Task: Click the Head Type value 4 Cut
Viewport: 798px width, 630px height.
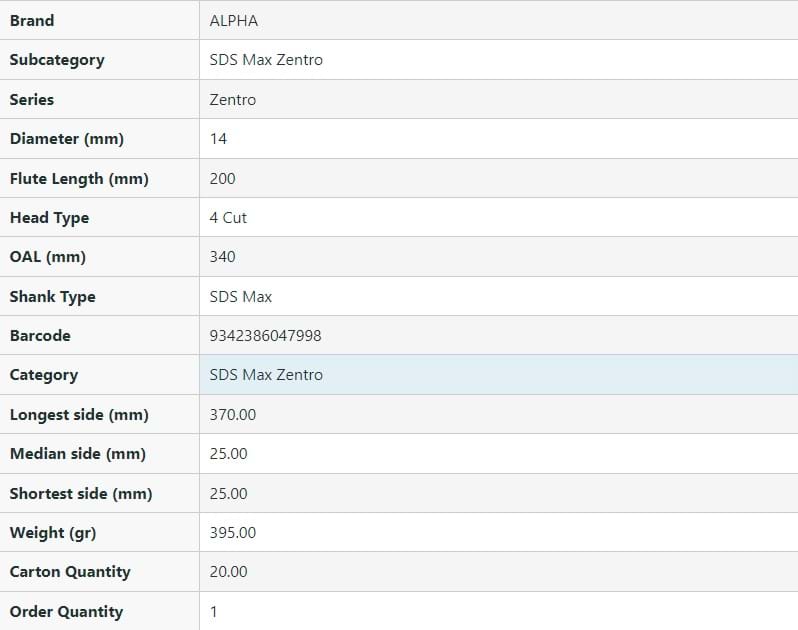Action: tap(228, 217)
